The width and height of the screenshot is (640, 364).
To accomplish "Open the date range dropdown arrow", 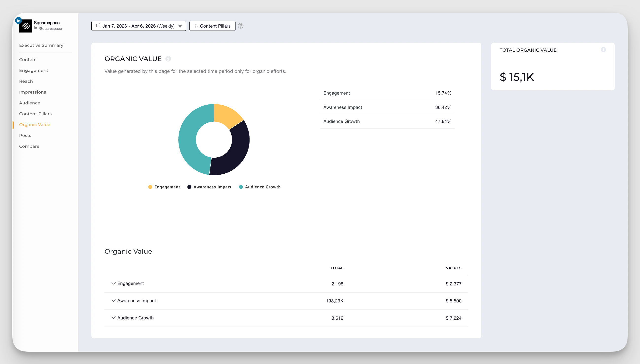I will coord(180,26).
